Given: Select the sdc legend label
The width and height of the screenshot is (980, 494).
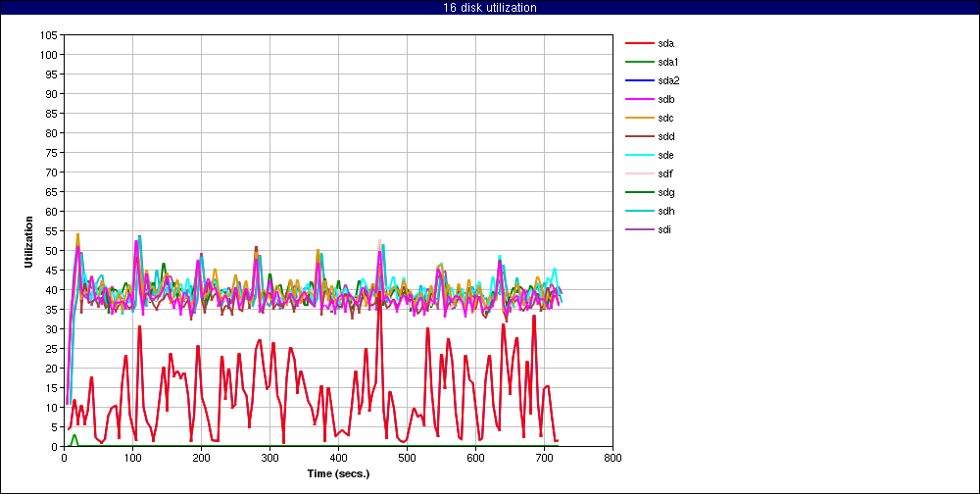Looking at the screenshot, I should pos(665,119).
